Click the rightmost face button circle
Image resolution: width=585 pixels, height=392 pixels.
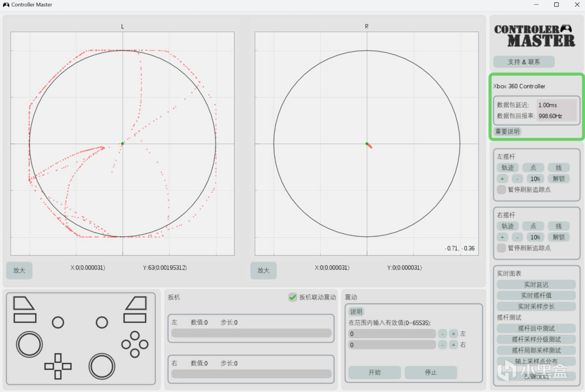point(144,344)
